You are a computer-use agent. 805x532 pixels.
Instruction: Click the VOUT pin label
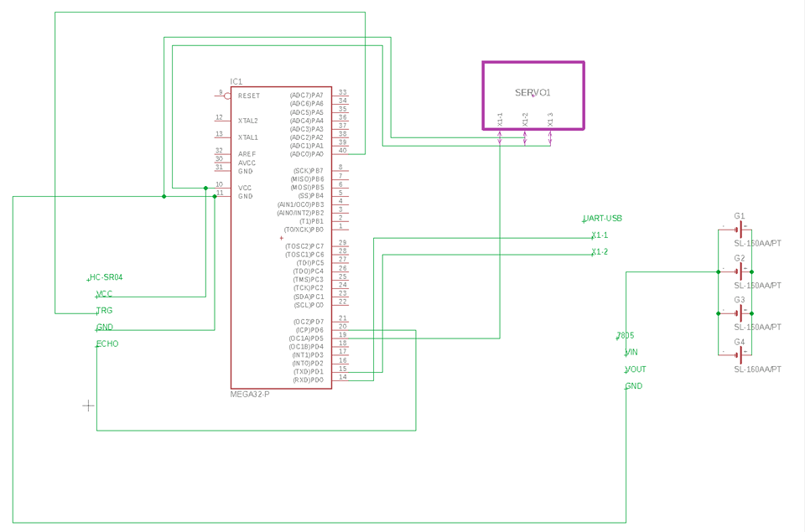pos(636,369)
